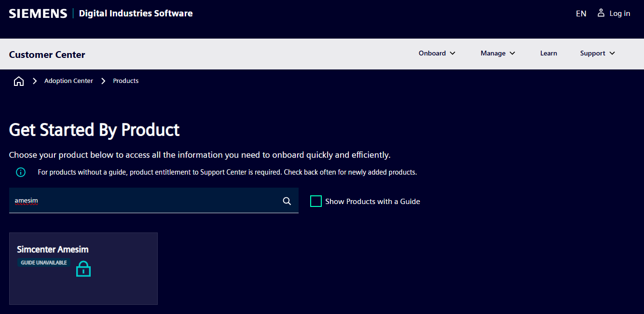Enable Show Products with a Guide checkbox
This screenshot has width=644, height=314.
316,201
